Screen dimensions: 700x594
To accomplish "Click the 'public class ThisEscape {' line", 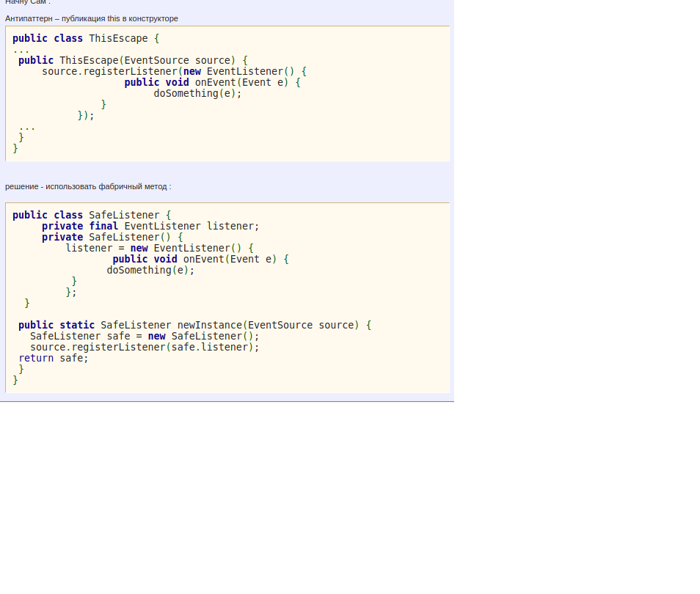I will coord(86,38).
